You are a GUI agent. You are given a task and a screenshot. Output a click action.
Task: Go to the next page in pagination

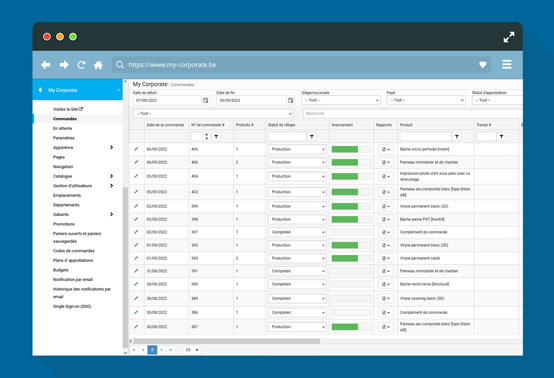click(161, 350)
